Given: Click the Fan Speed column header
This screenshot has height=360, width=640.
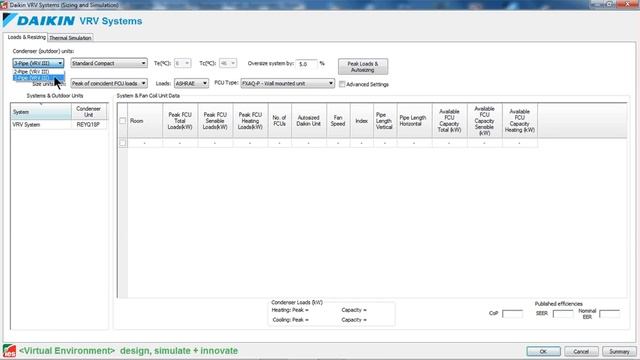Looking at the screenshot, I should (x=338, y=121).
